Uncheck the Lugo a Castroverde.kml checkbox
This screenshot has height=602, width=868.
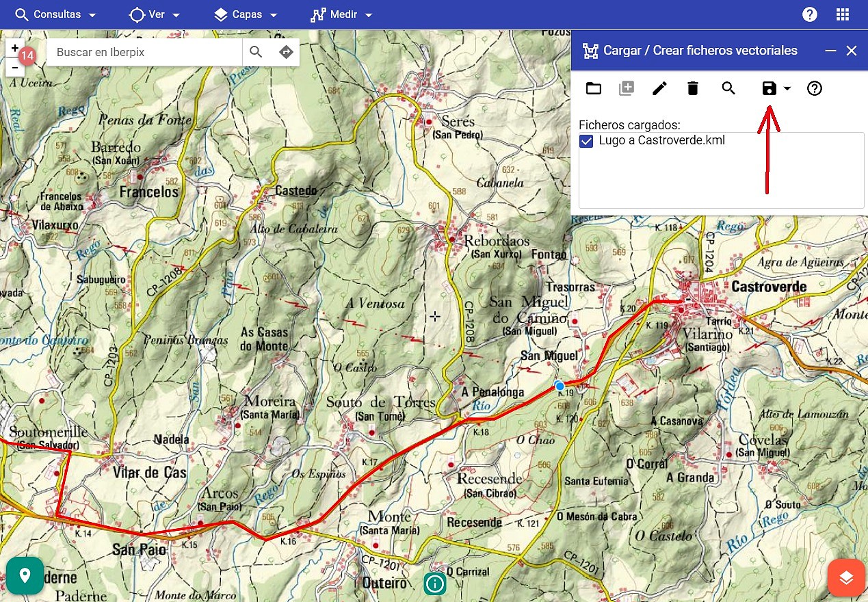(586, 142)
